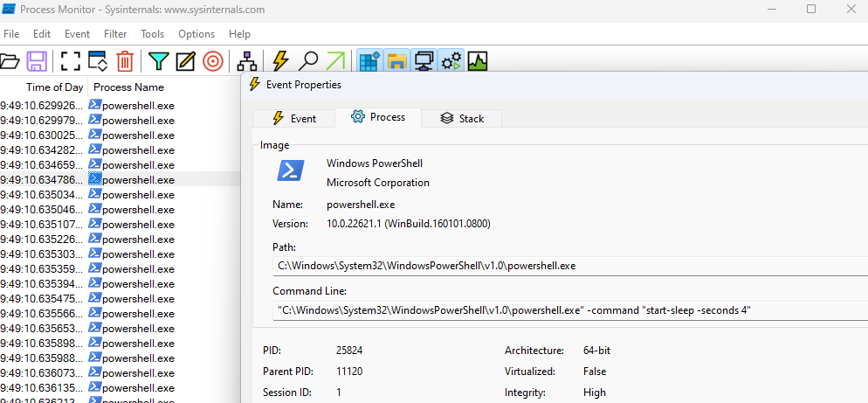Open the Filter funnel icon

pos(158,61)
